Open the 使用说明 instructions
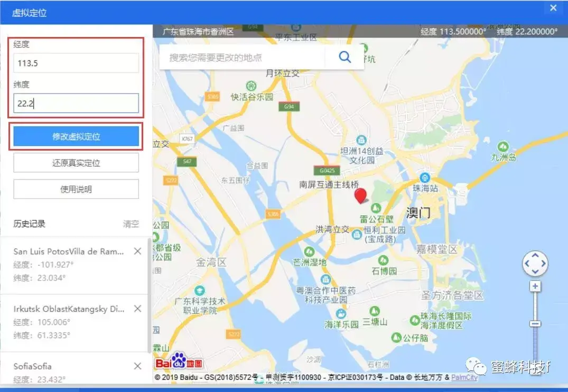 click(76, 189)
